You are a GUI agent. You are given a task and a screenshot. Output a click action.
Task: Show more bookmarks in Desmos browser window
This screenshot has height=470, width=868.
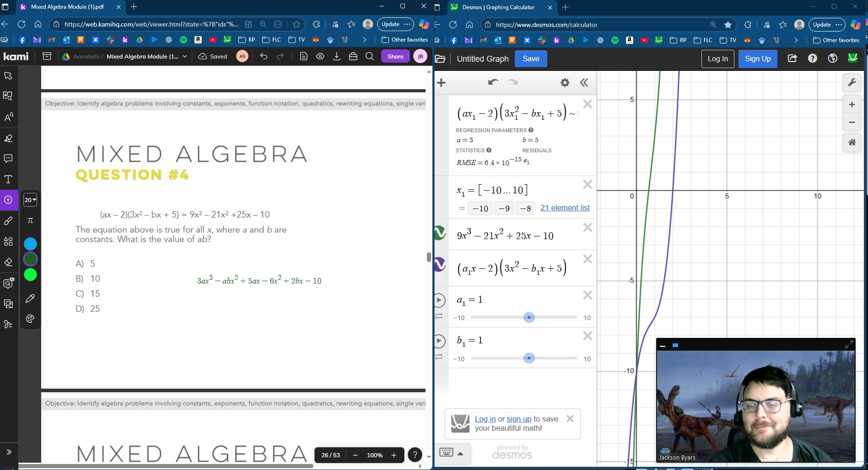[x=796, y=40]
